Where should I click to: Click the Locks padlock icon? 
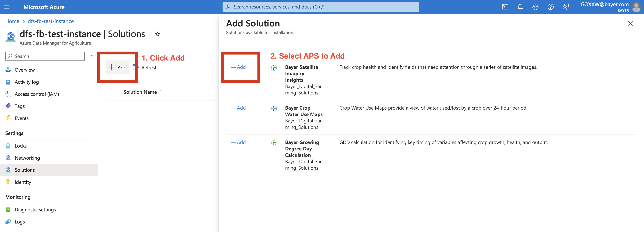coord(8,146)
